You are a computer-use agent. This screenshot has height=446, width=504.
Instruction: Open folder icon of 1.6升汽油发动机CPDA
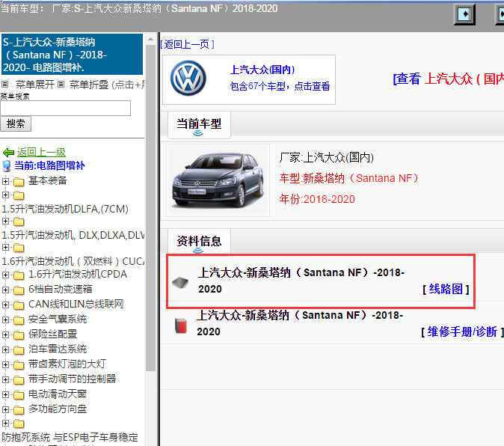[19, 275]
